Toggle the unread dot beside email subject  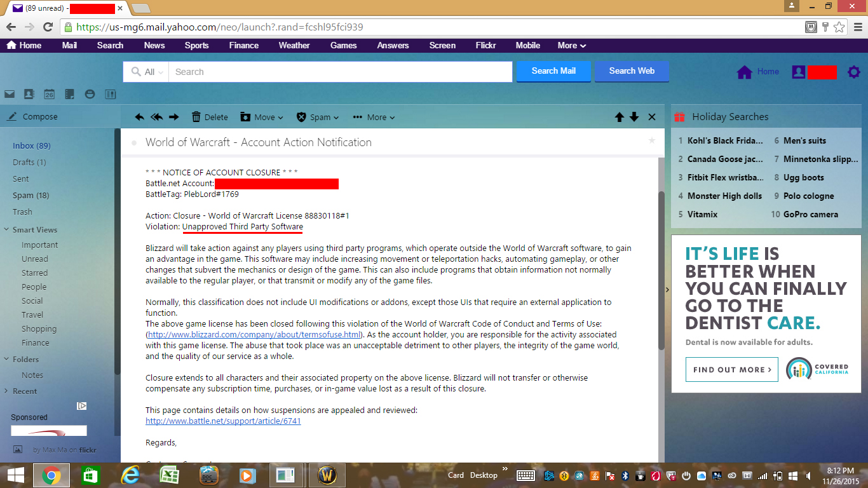[134, 143]
